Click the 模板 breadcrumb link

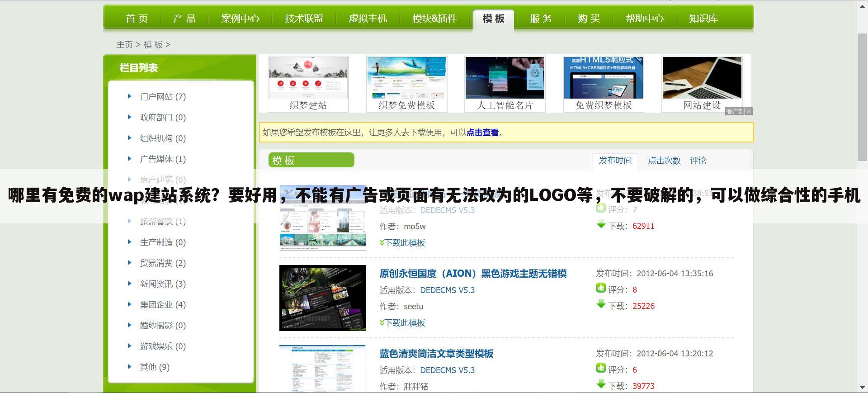[x=153, y=44]
